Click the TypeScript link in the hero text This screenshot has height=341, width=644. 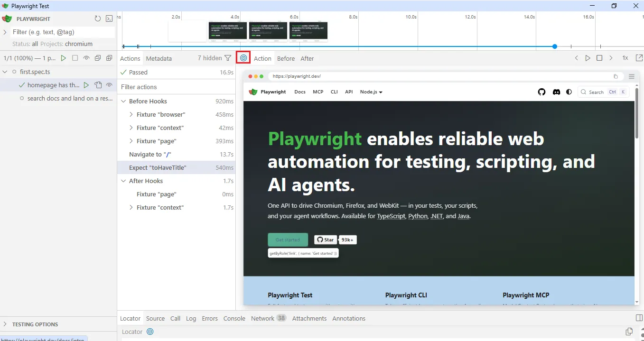(391, 216)
